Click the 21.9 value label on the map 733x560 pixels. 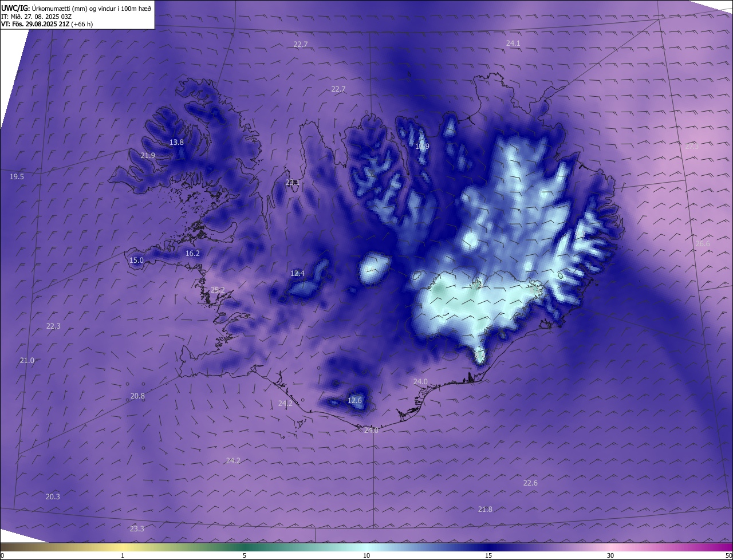tap(148, 156)
